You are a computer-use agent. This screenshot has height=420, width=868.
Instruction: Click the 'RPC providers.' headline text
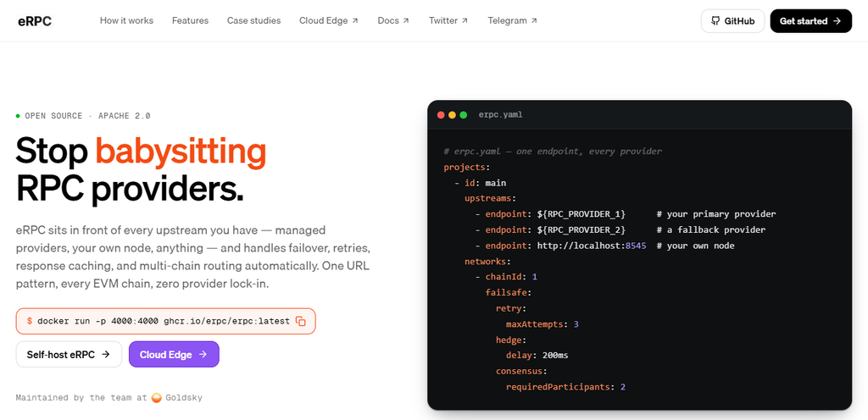(x=130, y=189)
